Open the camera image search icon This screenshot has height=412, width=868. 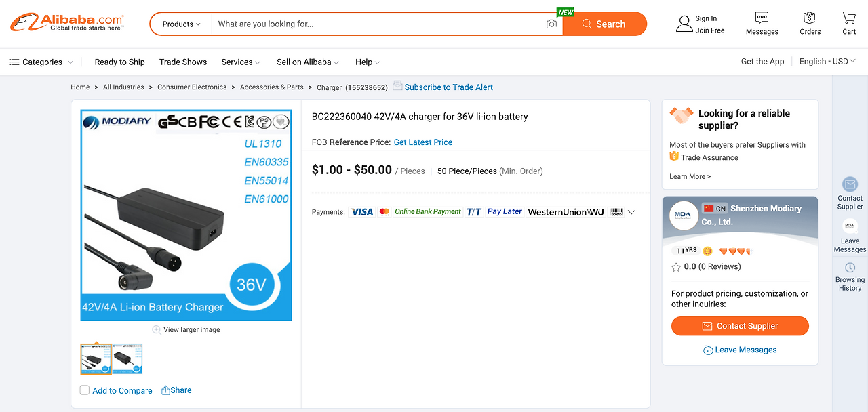pos(552,24)
